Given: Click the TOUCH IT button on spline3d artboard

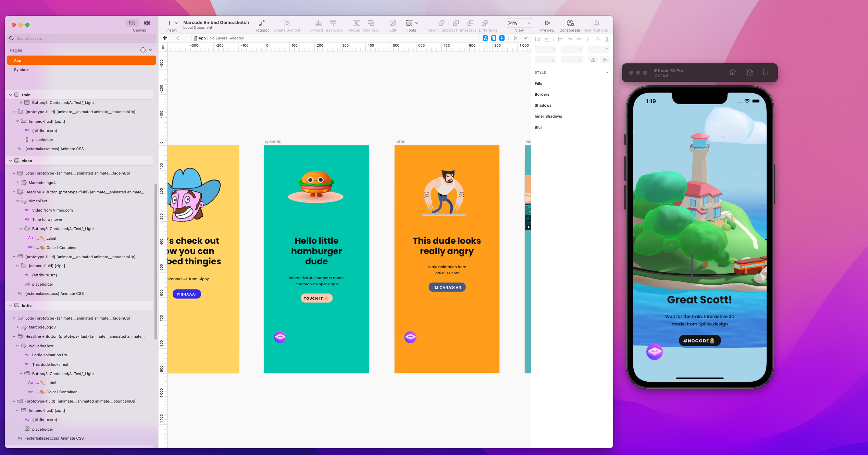Looking at the screenshot, I should tap(317, 298).
